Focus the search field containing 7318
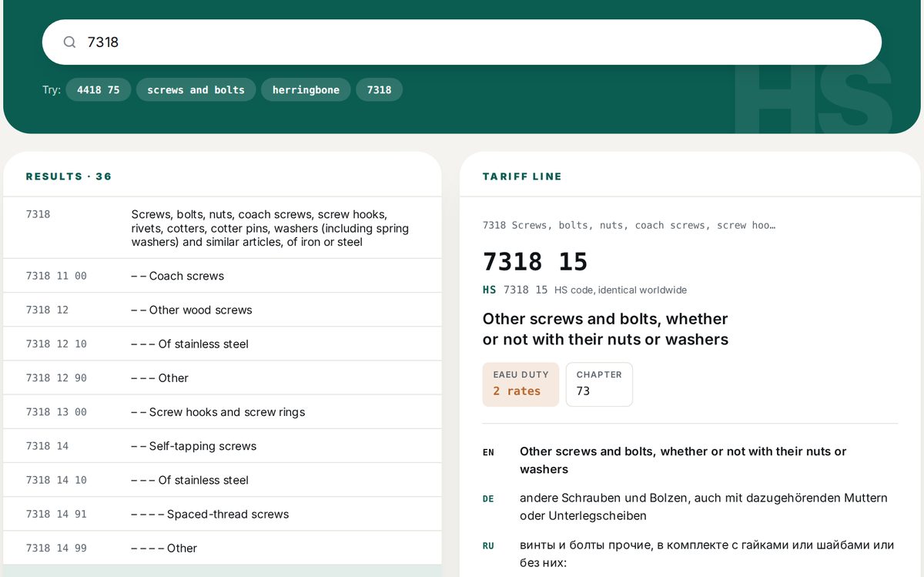924x577 pixels. (461, 42)
